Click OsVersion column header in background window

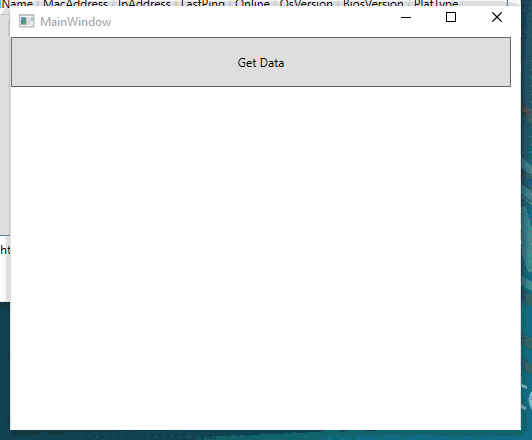tap(306, 3)
